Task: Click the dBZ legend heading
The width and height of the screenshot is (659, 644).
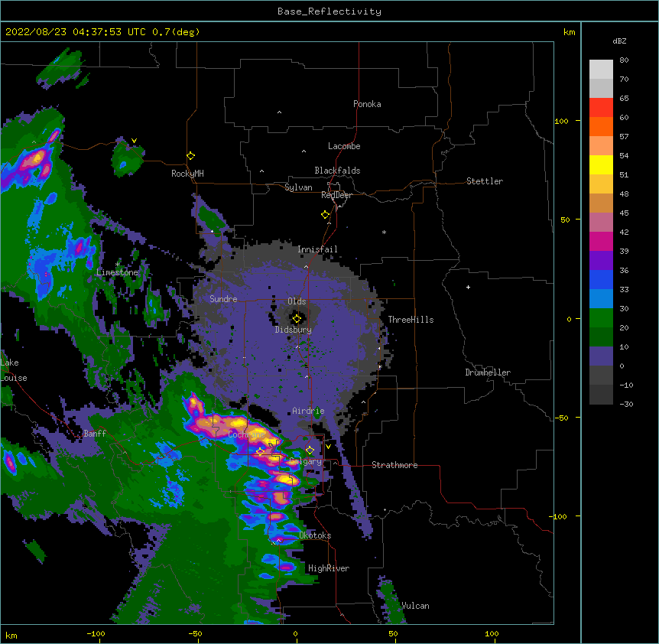Action: point(619,41)
